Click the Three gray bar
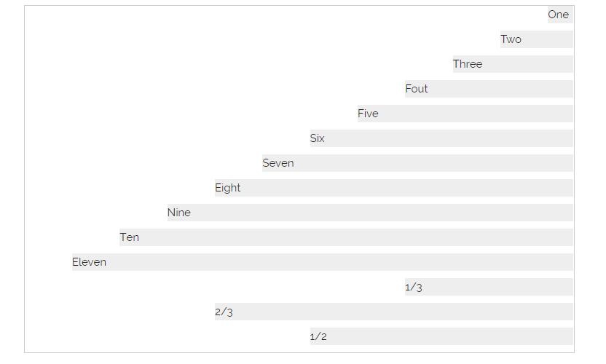The image size is (606, 364). point(513,64)
